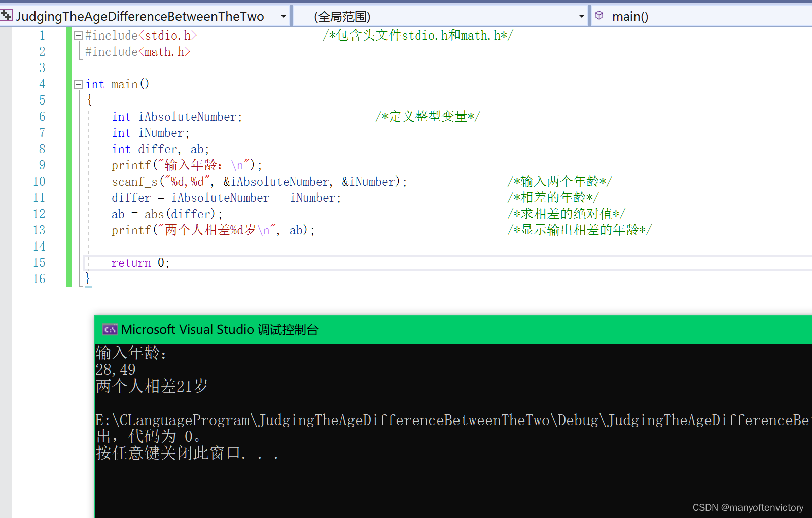The width and height of the screenshot is (812, 518).
Task: Click the closing brace on line 16
Action: 87,279
